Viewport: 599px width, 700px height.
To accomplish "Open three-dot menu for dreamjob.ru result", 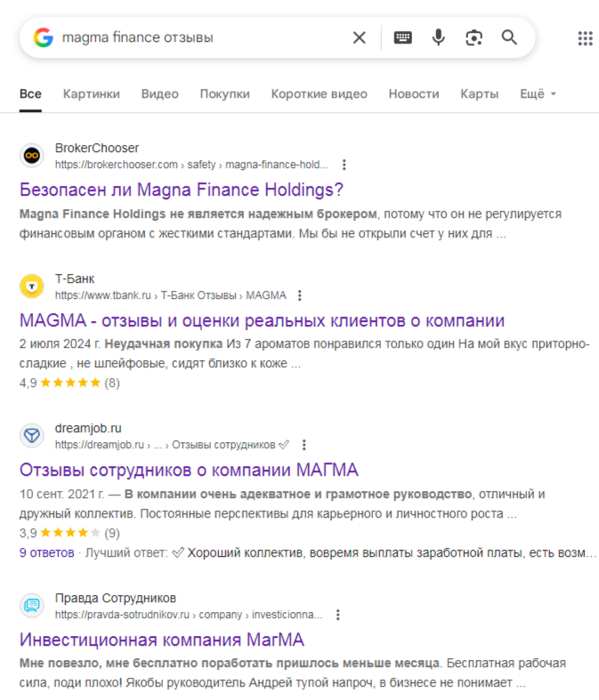I will click(304, 445).
